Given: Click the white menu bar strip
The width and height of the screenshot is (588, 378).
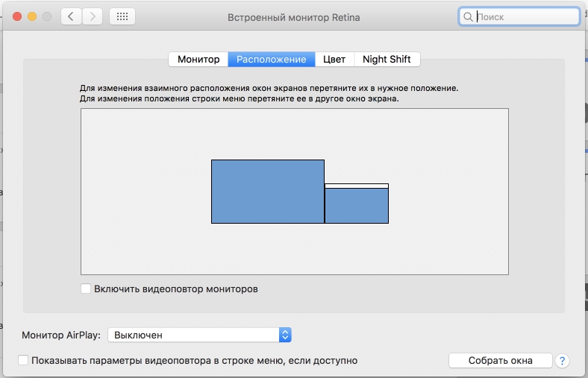Looking at the screenshot, I should point(357,186).
